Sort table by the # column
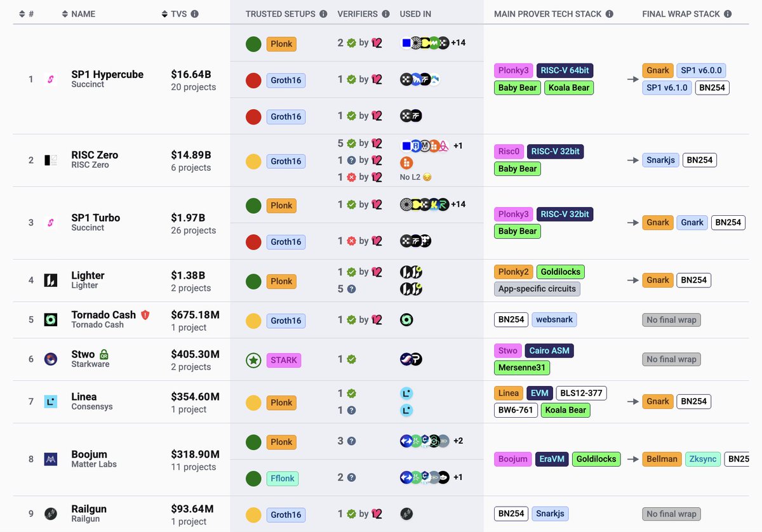Image resolution: width=762 pixels, height=532 pixels. (28, 13)
